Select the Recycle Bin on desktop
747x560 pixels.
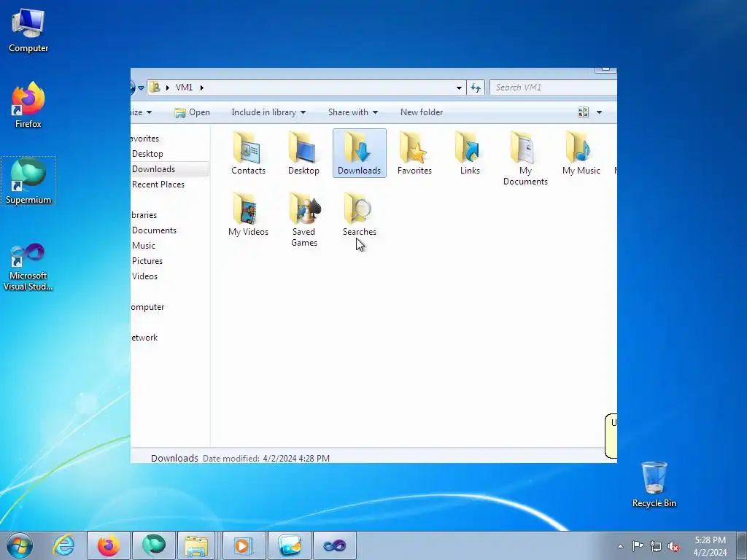coord(654,484)
